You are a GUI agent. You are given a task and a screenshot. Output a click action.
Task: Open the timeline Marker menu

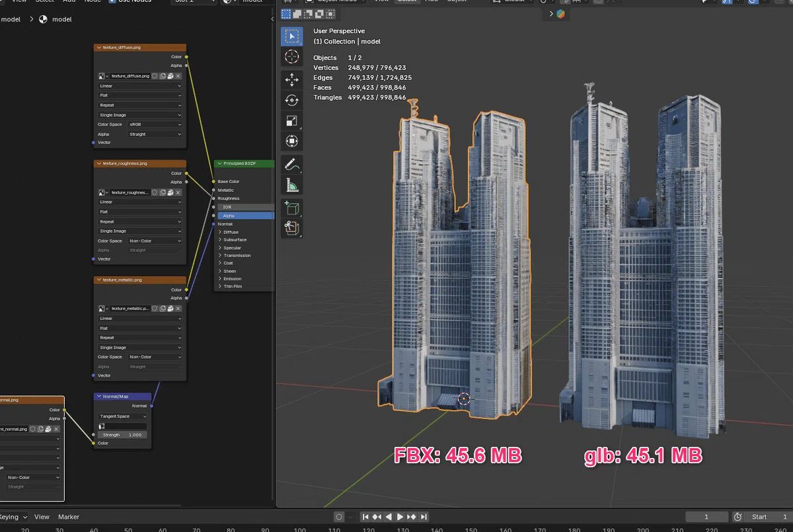(x=69, y=517)
